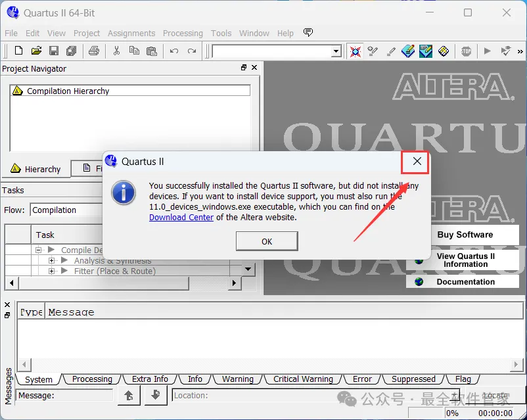Open the File menu
This screenshot has height=420, width=527.
click(x=11, y=34)
